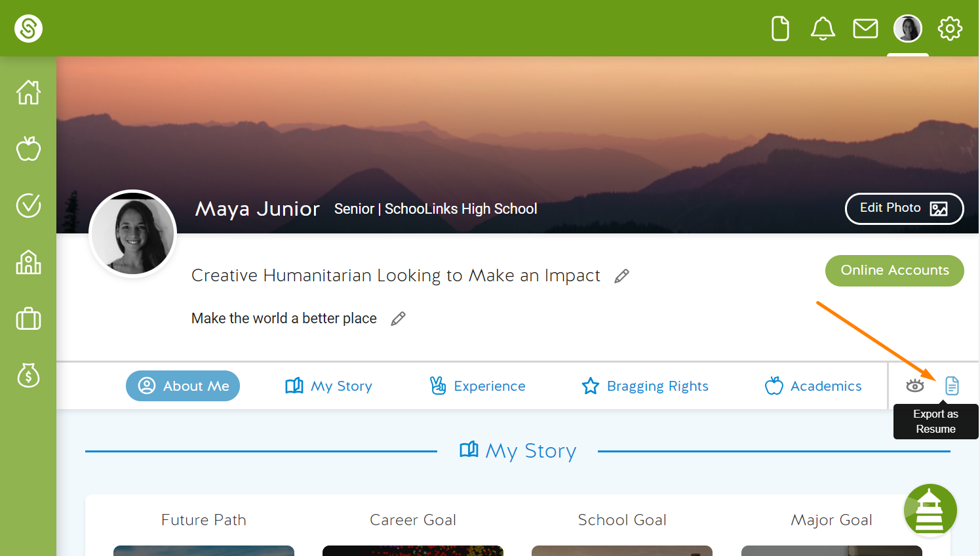This screenshot has width=980, height=556.
Task: Click the 'Make the world a better place' text
Action: point(284,319)
